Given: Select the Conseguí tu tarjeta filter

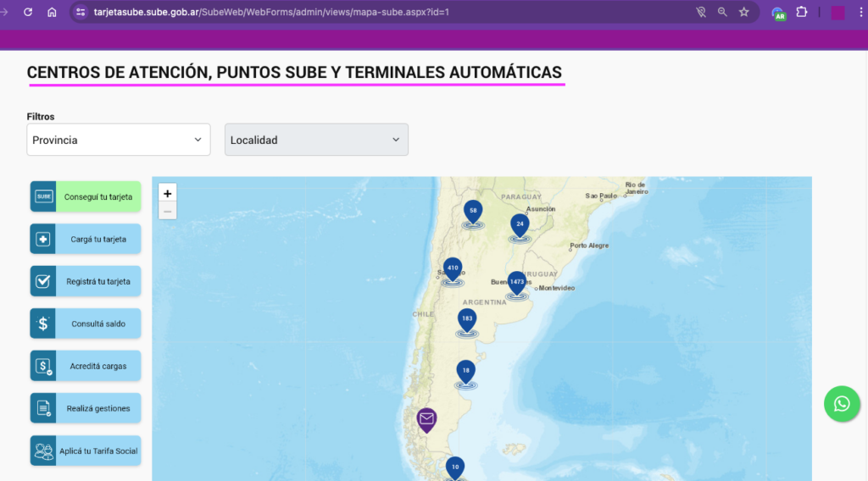Looking at the screenshot, I should pos(86,196).
